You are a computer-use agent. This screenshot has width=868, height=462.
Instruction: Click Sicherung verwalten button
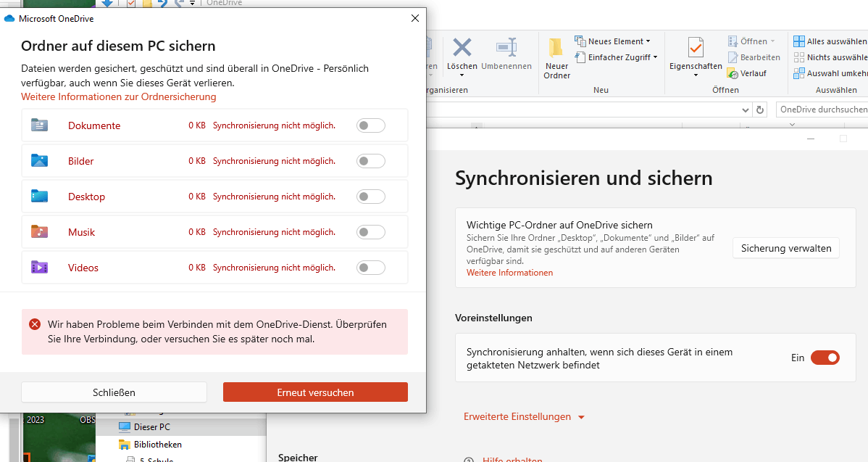[x=786, y=248]
